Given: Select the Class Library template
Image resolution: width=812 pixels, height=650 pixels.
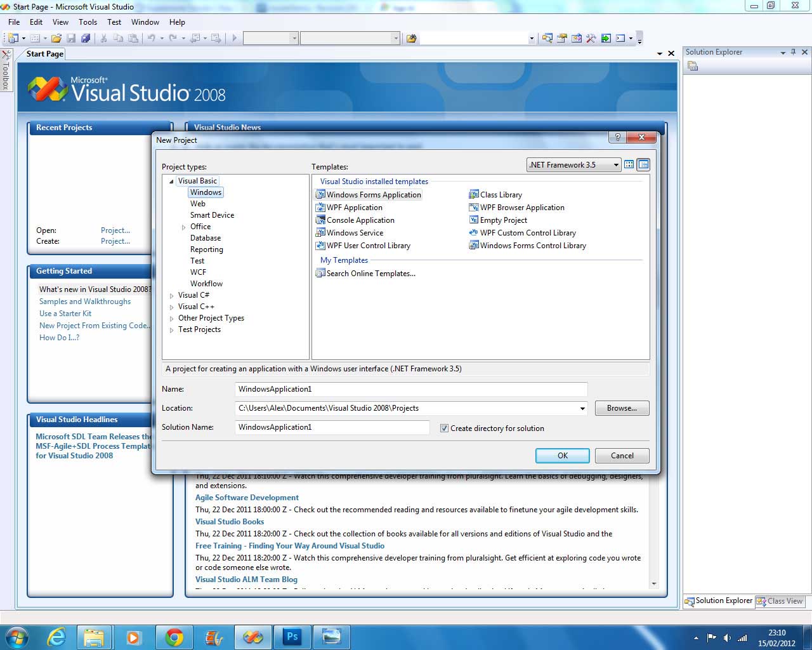Looking at the screenshot, I should (495, 195).
